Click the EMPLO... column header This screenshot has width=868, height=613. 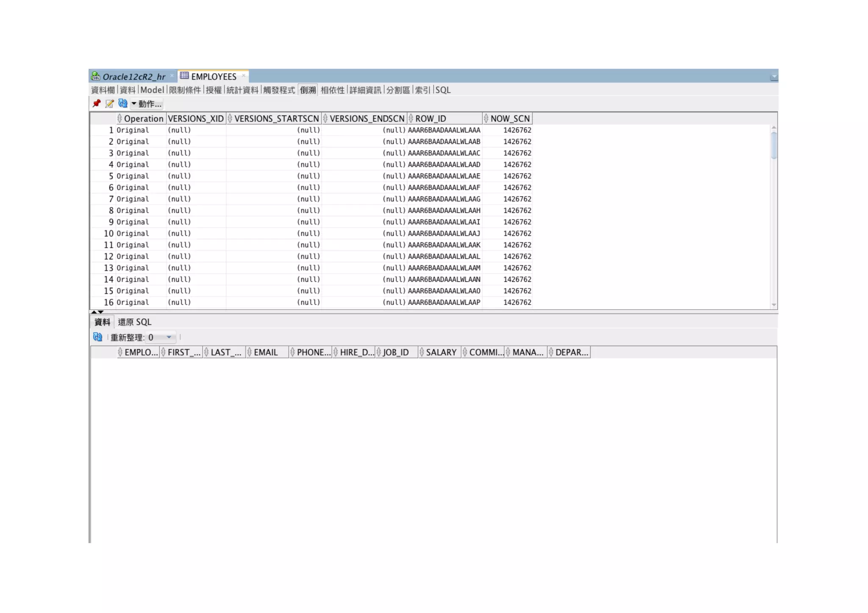[138, 352]
